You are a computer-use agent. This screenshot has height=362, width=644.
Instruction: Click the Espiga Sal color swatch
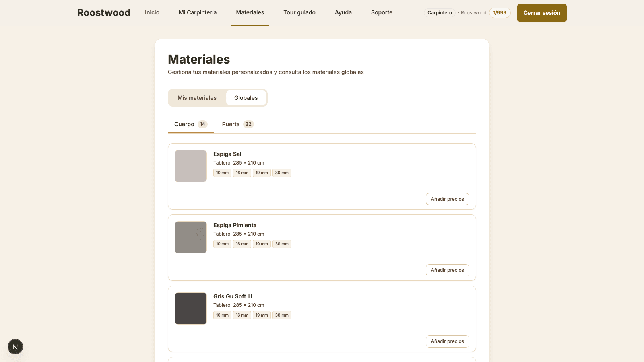[x=191, y=166]
